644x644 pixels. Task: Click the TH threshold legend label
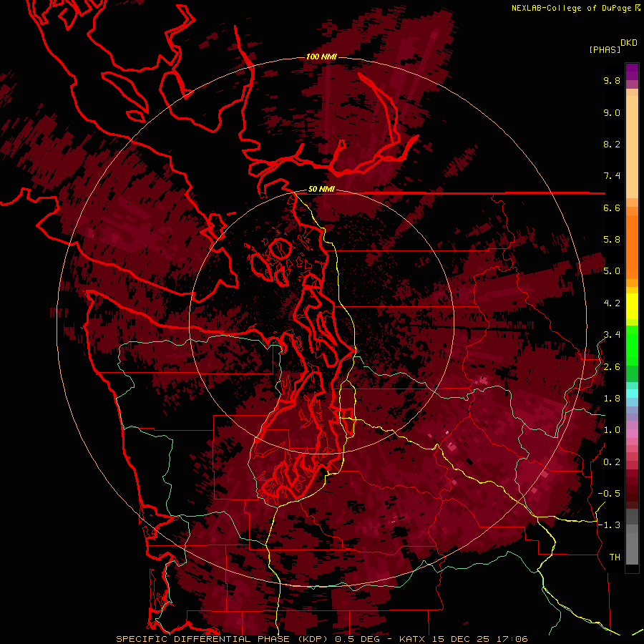615,557
